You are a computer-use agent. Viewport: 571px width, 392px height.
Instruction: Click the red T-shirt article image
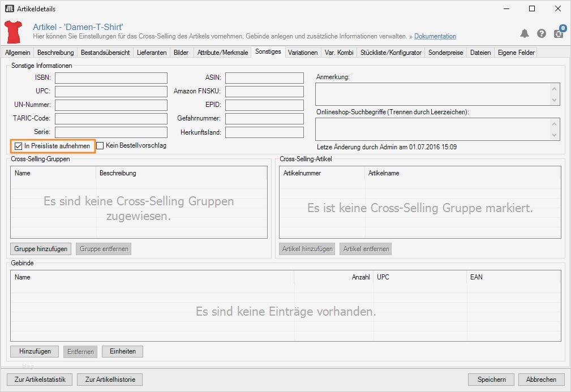coord(13,32)
